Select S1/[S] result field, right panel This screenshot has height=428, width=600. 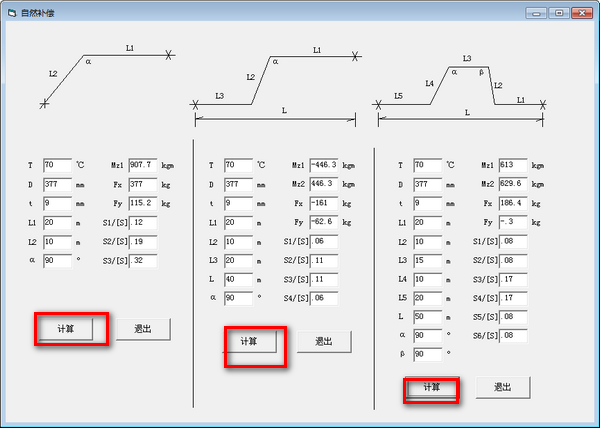click(x=513, y=242)
